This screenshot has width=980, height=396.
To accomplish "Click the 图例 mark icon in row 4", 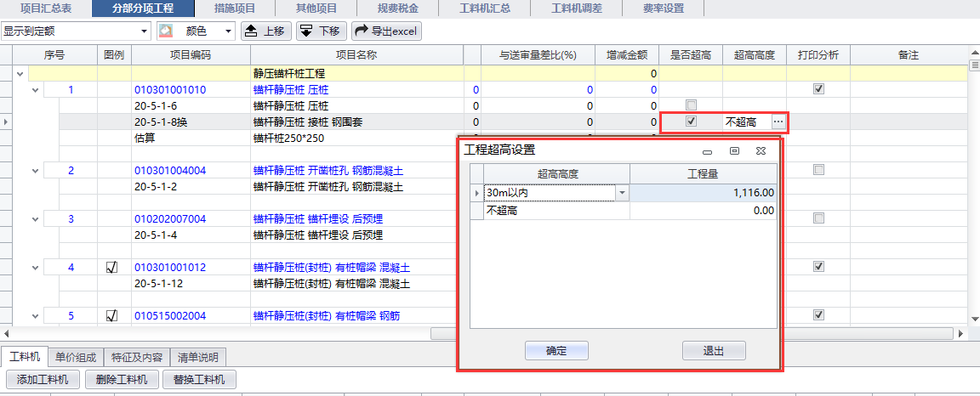I will click(x=111, y=267).
